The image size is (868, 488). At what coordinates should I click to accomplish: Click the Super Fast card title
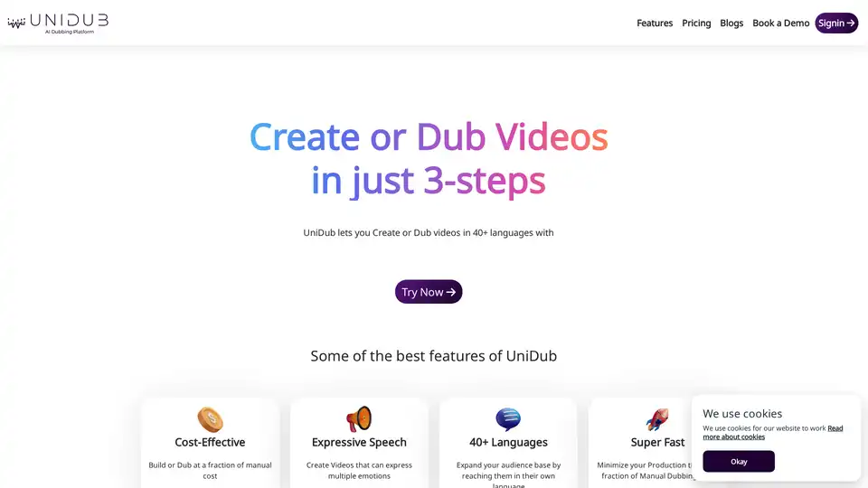657,443
